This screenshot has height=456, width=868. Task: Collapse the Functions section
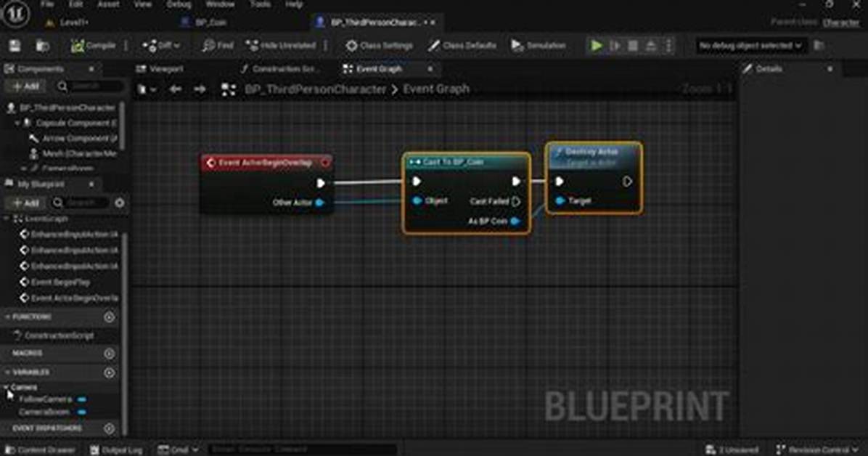(7, 317)
